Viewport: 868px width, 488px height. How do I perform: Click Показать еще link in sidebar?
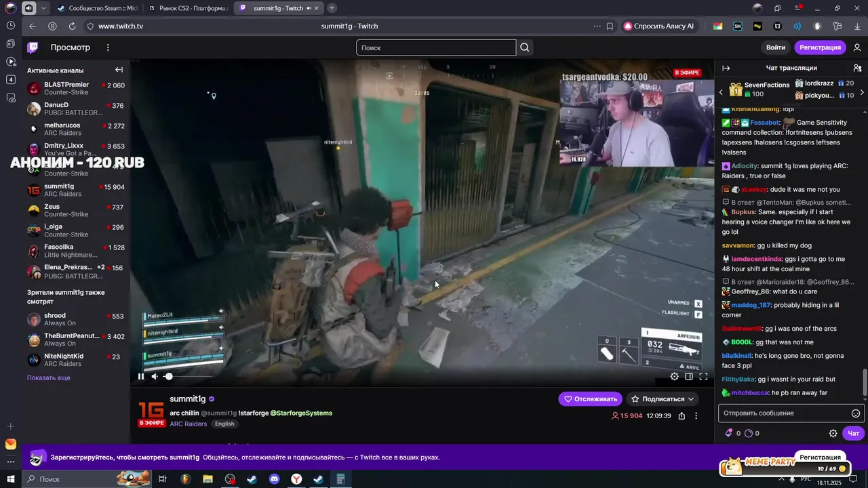(x=49, y=378)
